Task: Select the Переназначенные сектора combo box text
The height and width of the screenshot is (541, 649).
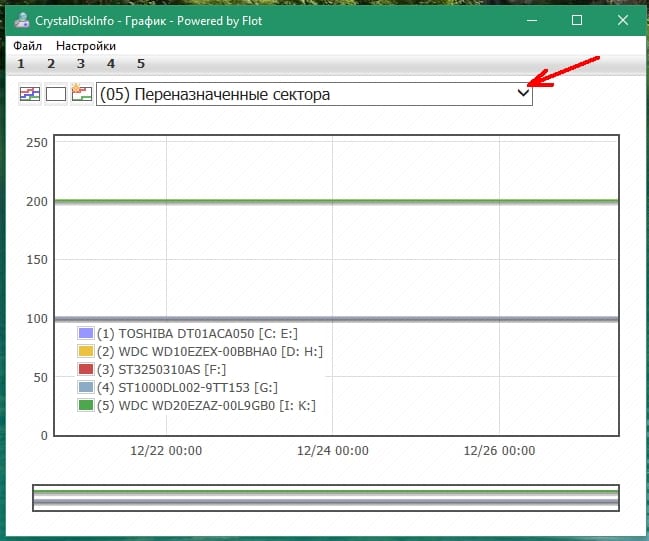Action: (x=215, y=94)
